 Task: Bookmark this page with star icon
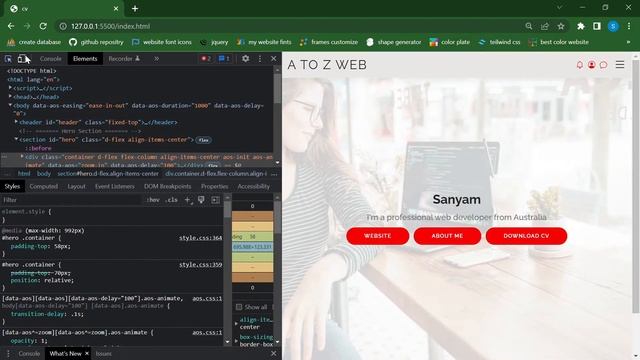tap(561, 26)
